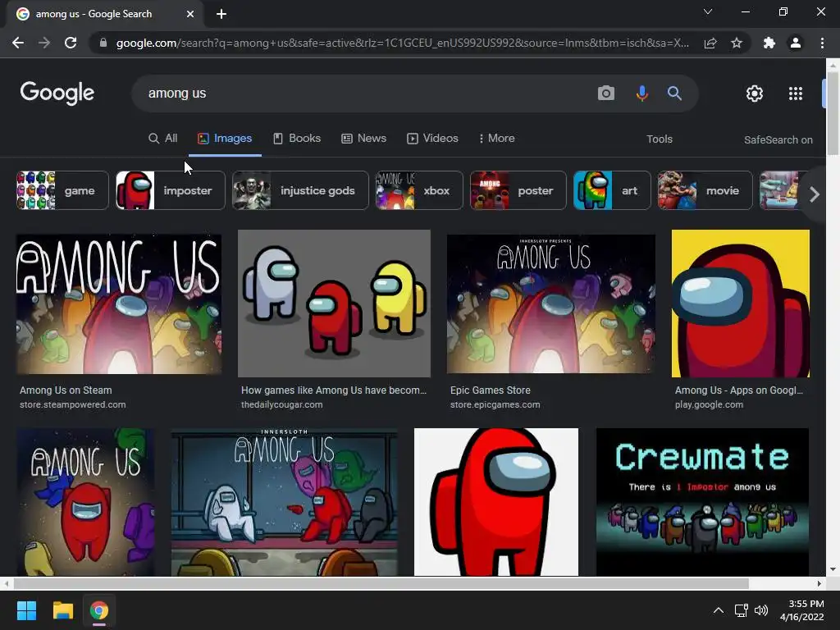
Task: Open the Tools filter options
Action: click(660, 139)
